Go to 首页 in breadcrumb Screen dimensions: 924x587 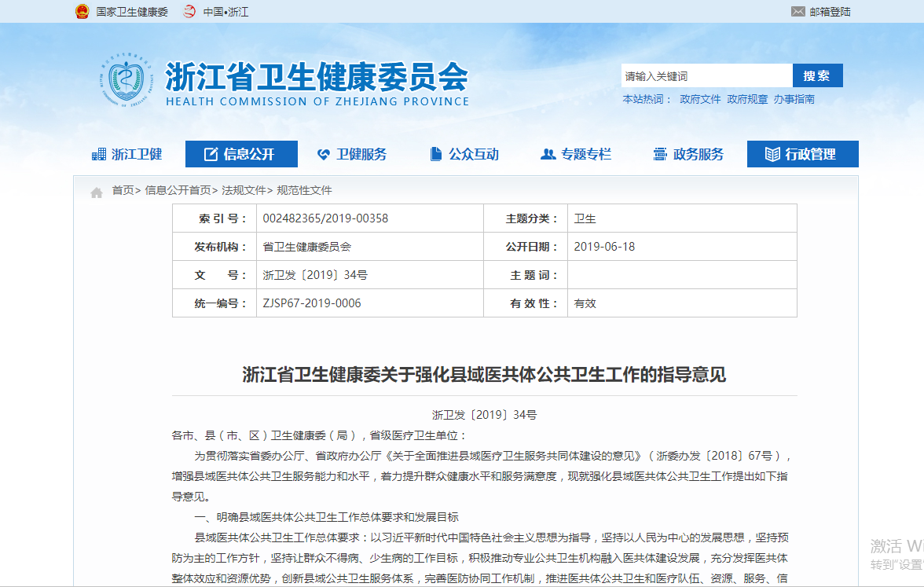[x=123, y=190]
